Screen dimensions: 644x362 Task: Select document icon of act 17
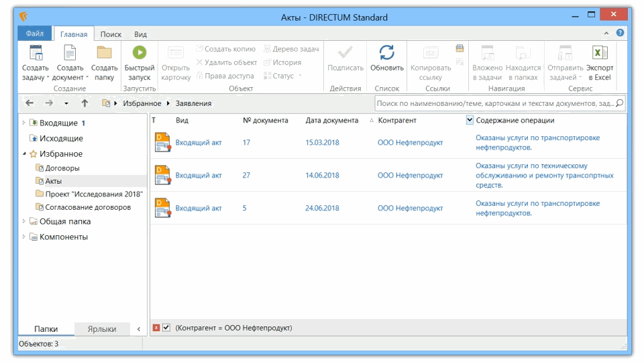coord(162,142)
